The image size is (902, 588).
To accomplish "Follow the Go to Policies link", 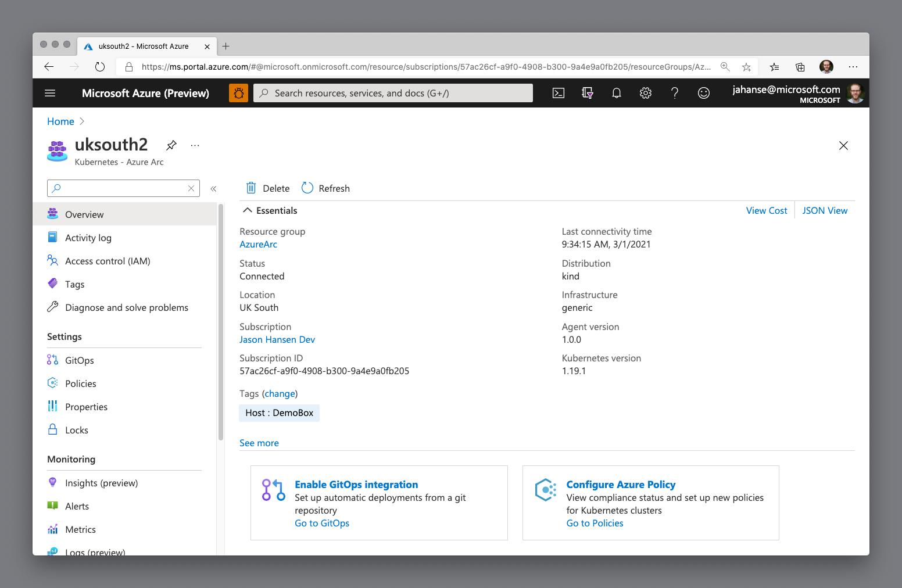I will pos(595,523).
